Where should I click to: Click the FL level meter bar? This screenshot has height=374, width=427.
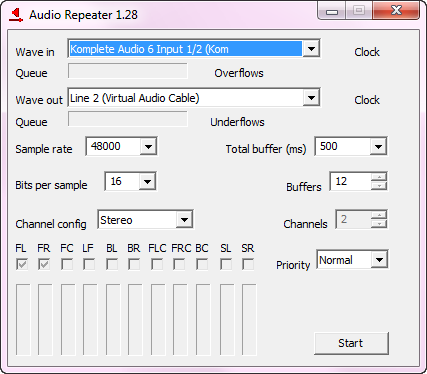point(23,320)
